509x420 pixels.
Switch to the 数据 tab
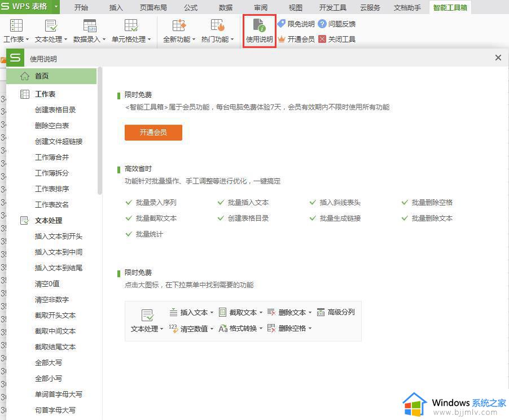coord(226,7)
